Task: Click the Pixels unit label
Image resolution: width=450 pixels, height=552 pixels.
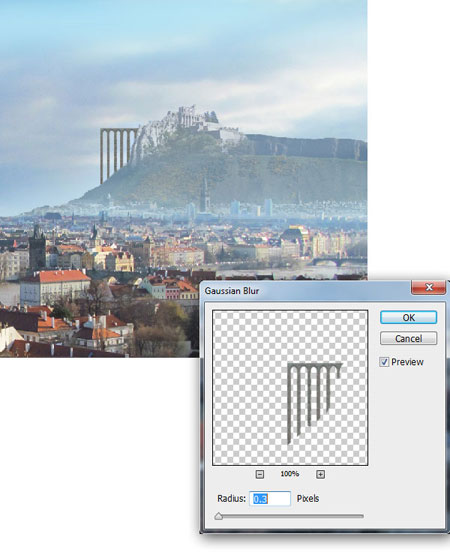Action: pos(308,498)
